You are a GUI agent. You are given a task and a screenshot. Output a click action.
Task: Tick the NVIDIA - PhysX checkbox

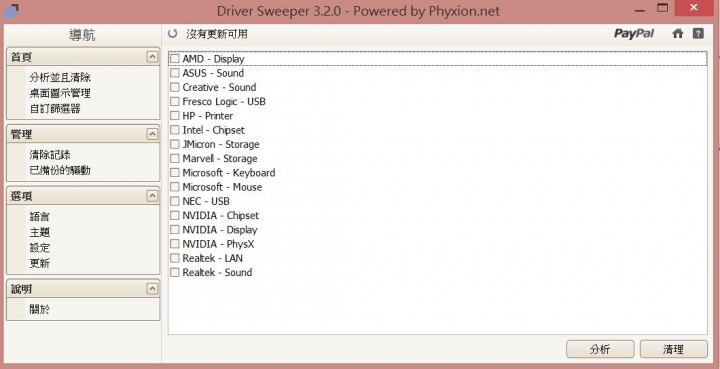[x=174, y=244]
